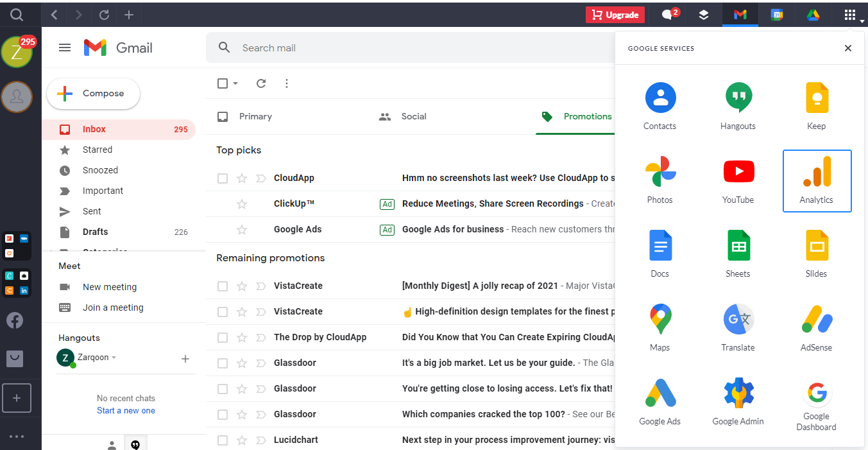Select the Z account avatar with 295 badge

(x=17, y=52)
